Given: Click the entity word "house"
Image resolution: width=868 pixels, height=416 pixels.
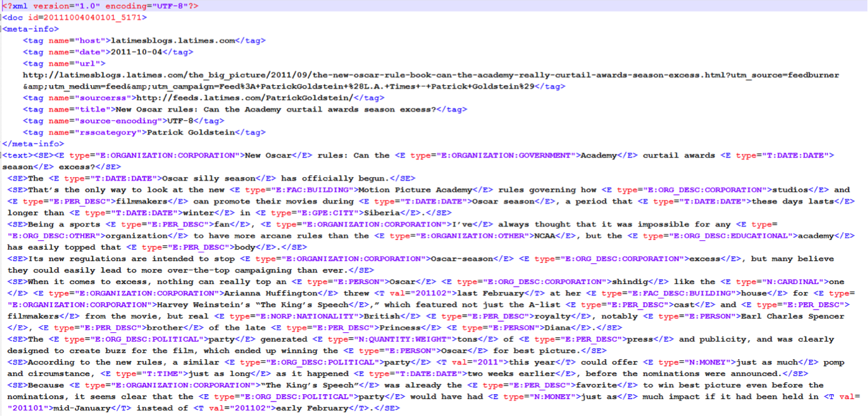Looking at the screenshot, I should [x=757, y=293].
